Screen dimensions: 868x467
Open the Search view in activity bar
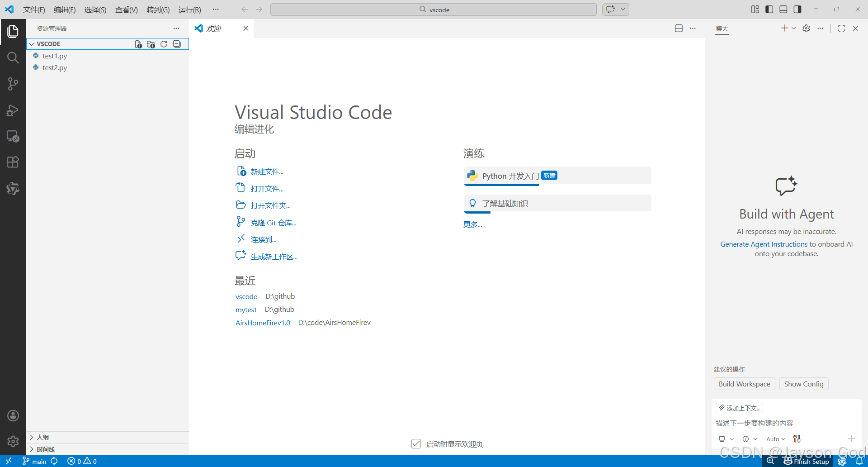pos(13,57)
